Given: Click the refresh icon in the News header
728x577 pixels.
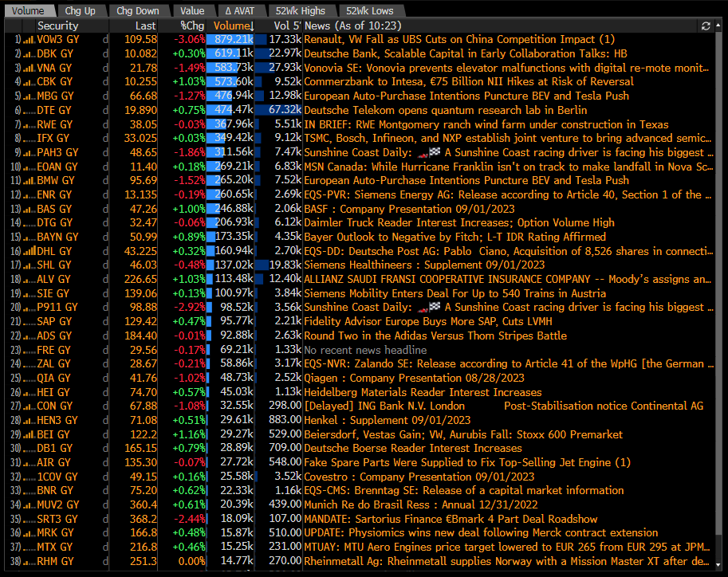Looking at the screenshot, I should coord(706,26).
